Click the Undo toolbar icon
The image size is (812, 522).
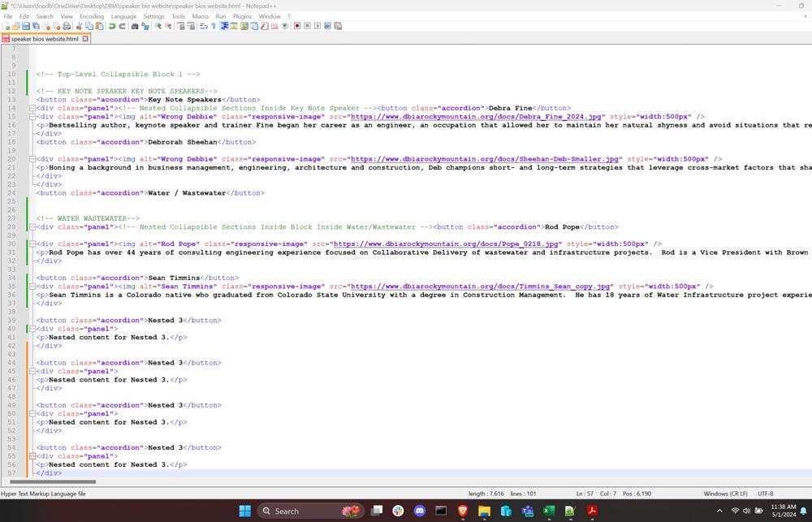112,26
